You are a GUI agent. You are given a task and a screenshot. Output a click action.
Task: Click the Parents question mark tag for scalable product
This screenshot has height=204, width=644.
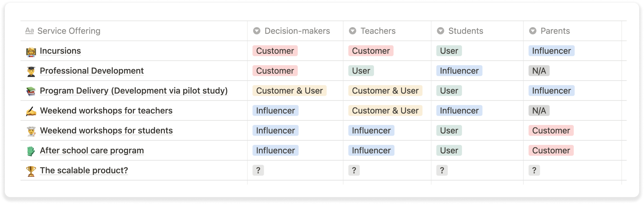click(x=534, y=170)
